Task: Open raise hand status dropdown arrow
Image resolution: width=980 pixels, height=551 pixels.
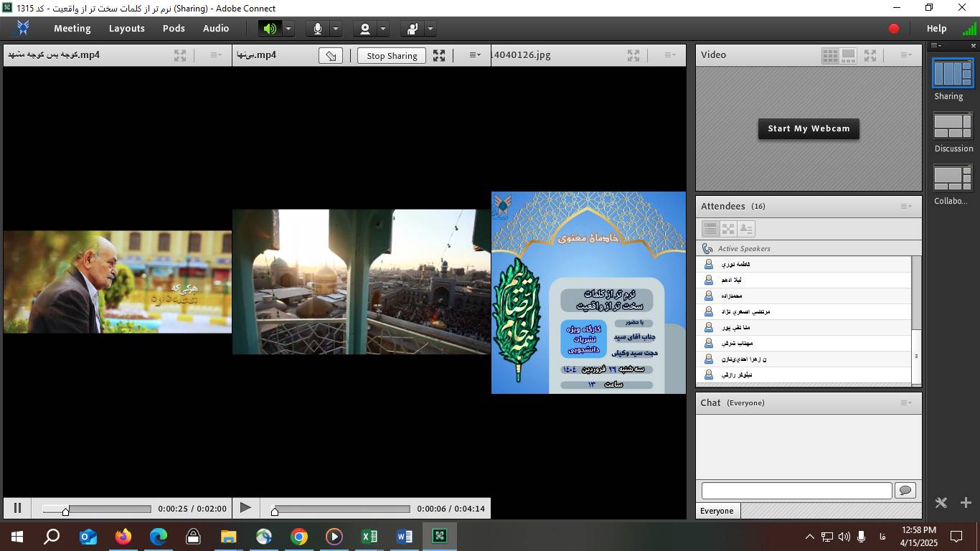Action: coord(430,29)
